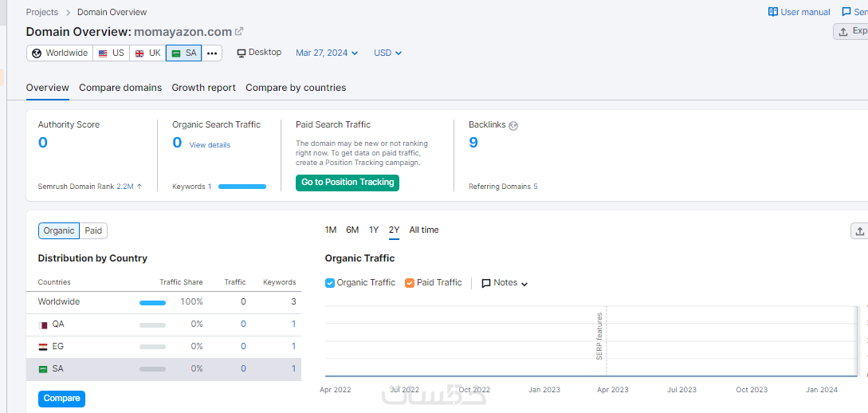Select the Worldwide globe database button
This screenshot has height=413, width=868.
(60, 53)
